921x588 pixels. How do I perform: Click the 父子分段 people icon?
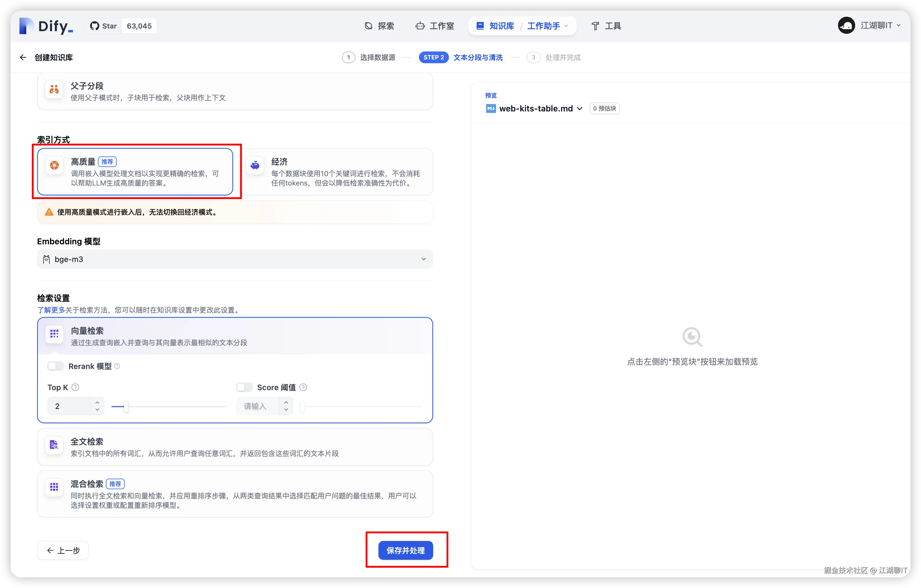(x=54, y=89)
